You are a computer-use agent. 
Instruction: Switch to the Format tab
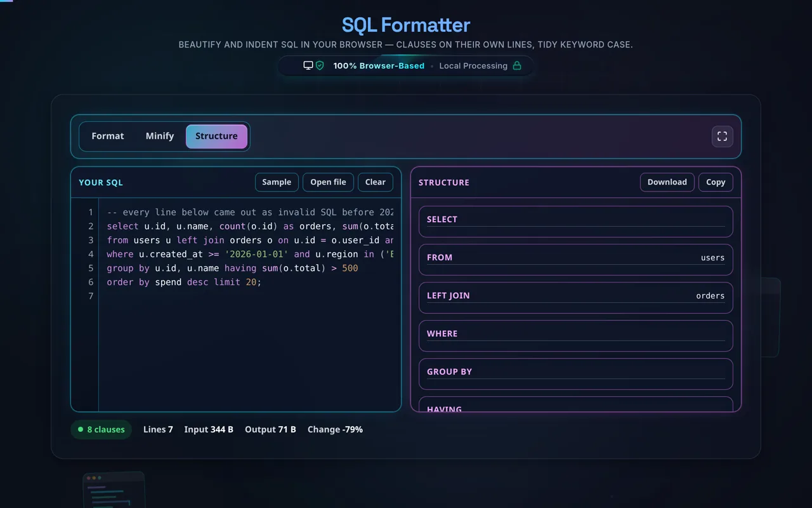(108, 136)
